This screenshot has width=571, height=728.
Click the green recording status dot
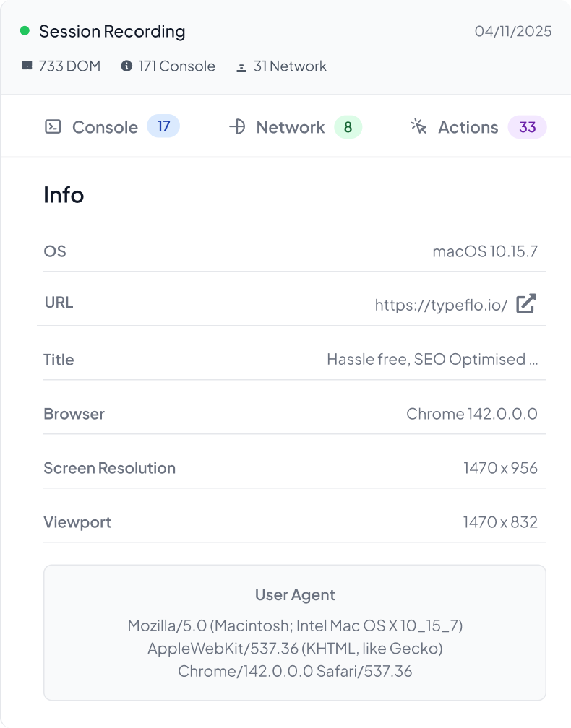25,31
